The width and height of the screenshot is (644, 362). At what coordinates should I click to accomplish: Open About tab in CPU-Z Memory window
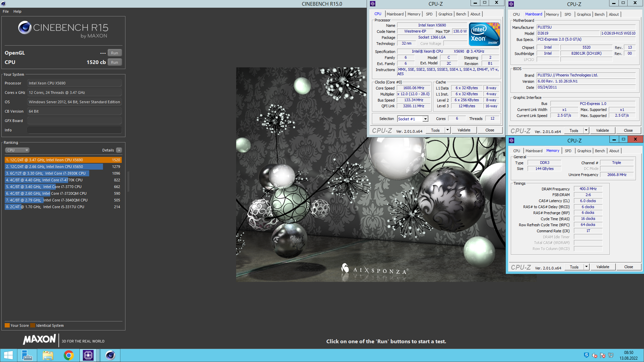point(614,151)
